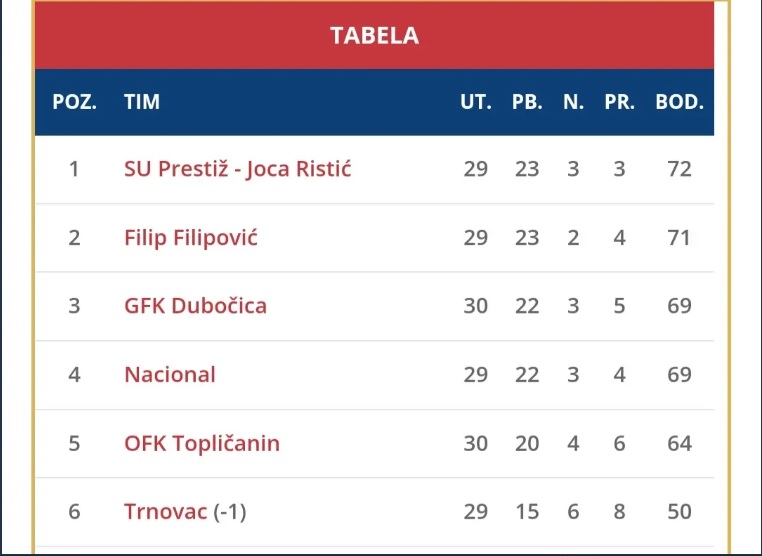Click the 71 points value for Filip Filipović
Image resolution: width=762 pixels, height=556 pixels.
(x=680, y=238)
